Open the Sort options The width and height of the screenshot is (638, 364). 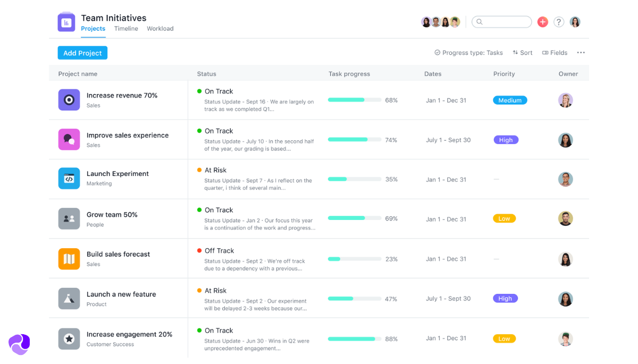pos(523,53)
